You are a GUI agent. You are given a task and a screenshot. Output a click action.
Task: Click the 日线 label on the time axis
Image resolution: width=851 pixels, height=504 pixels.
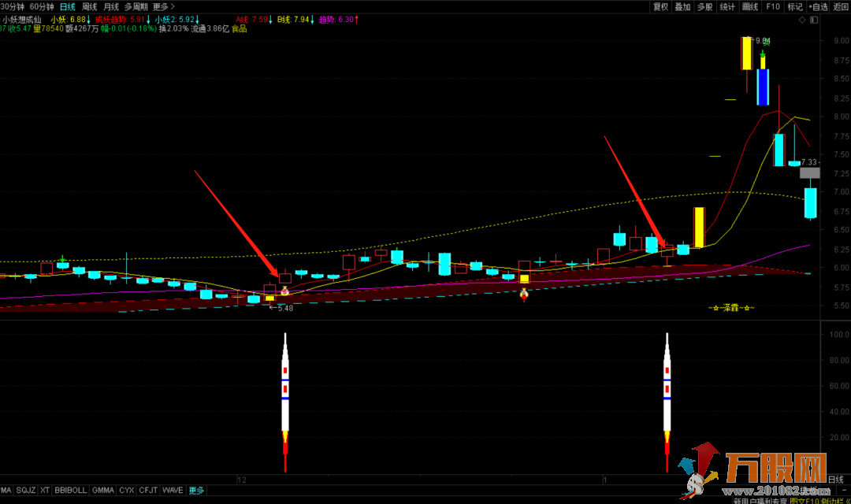click(837, 479)
